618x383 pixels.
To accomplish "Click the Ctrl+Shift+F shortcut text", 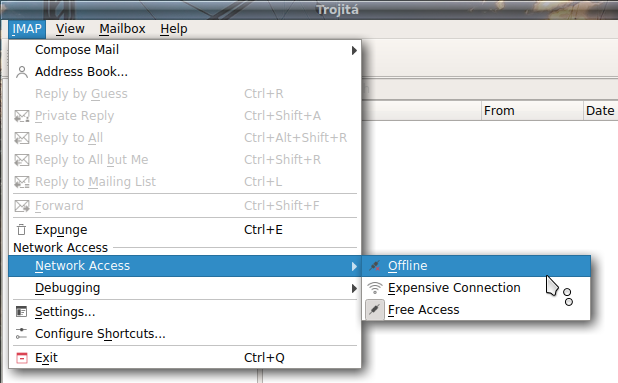I will (x=281, y=206).
